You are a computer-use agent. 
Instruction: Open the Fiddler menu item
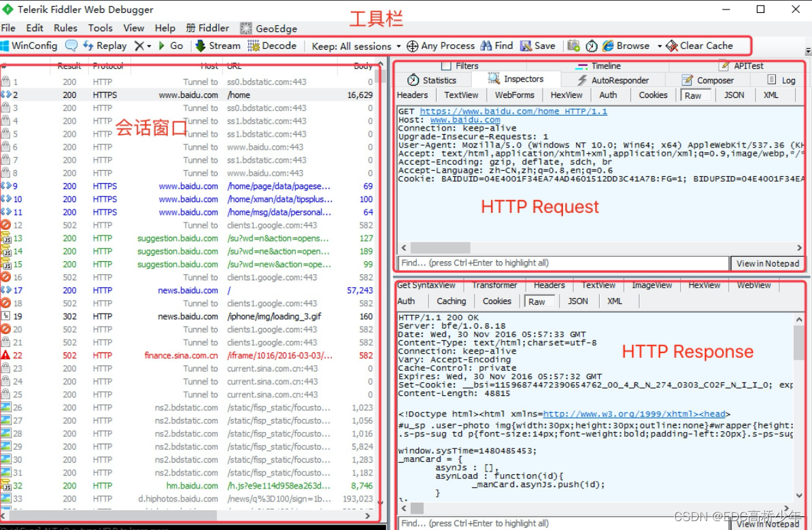pos(207,28)
